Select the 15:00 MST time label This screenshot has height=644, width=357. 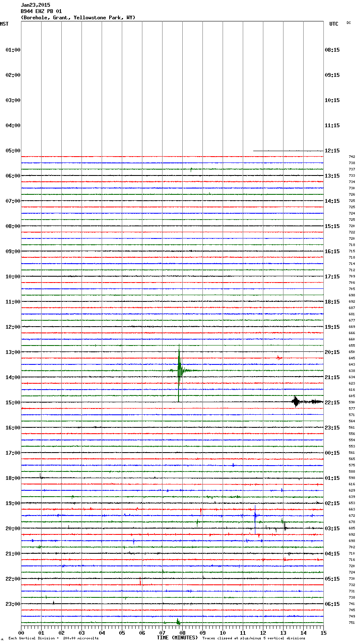[13, 403]
